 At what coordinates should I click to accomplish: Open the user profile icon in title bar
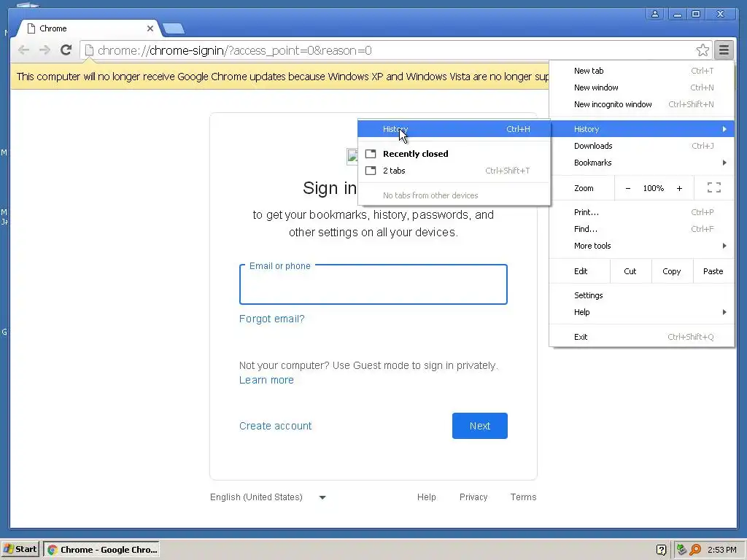coord(655,15)
